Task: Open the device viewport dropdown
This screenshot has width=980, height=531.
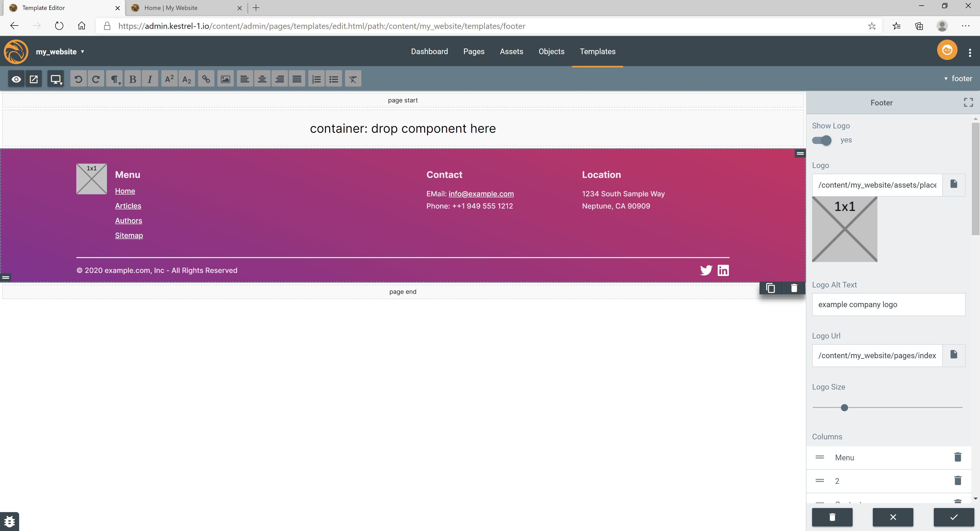Action: coord(56,79)
